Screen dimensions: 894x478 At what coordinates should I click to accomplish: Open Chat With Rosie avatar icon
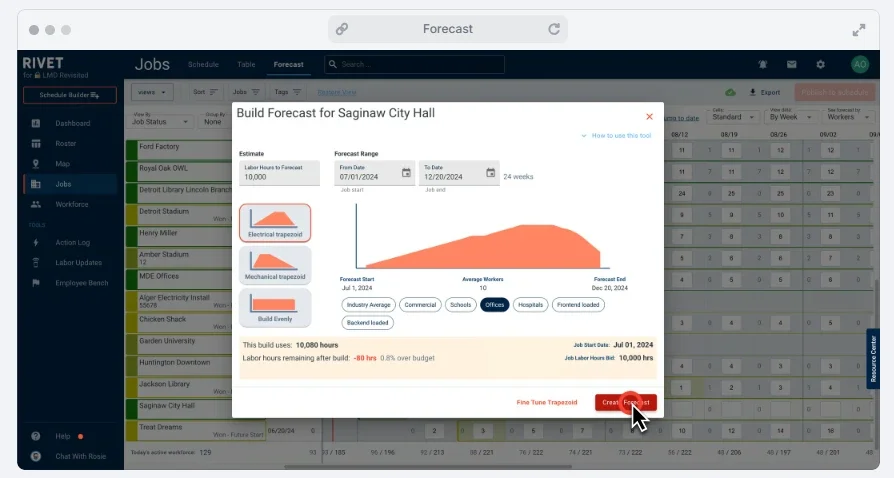click(x=36, y=456)
